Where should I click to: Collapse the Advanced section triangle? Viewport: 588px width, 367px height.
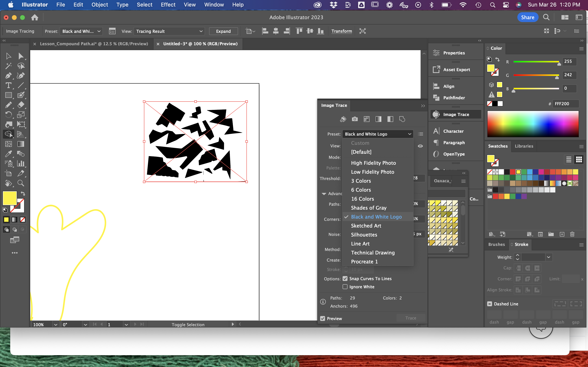pyautogui.click(x=324, y=193)
